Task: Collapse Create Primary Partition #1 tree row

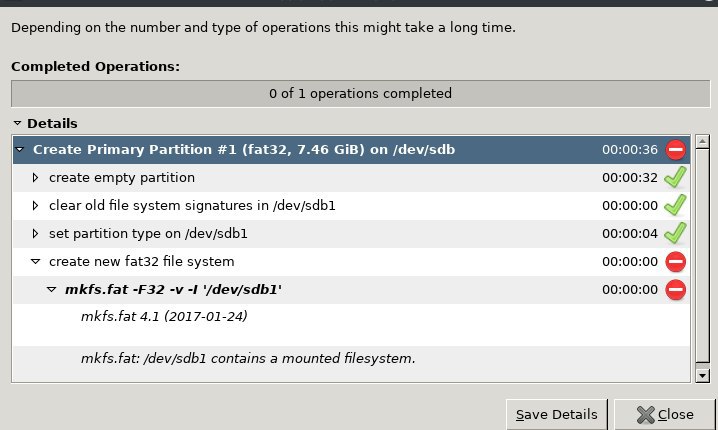Action: click(21, 150)
